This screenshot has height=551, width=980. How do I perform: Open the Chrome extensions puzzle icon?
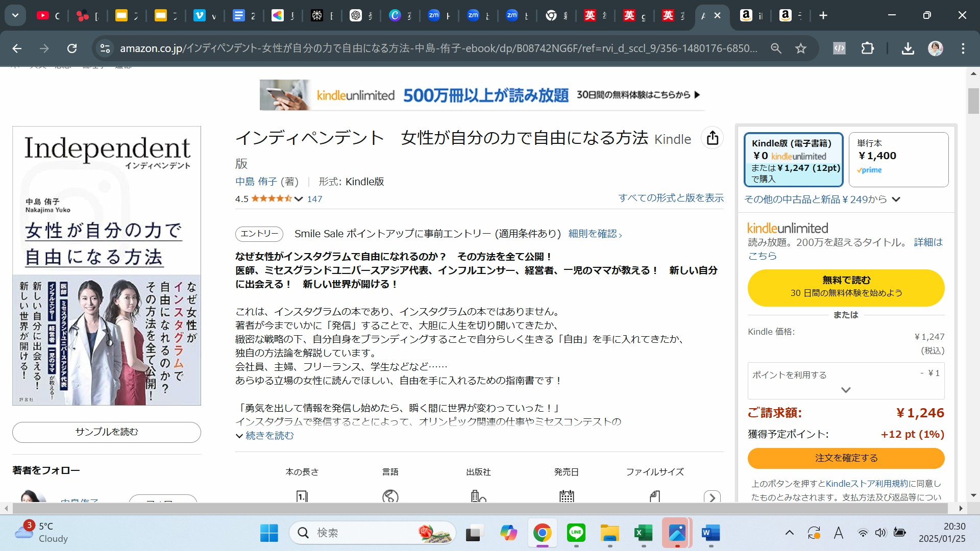[867, 48]
